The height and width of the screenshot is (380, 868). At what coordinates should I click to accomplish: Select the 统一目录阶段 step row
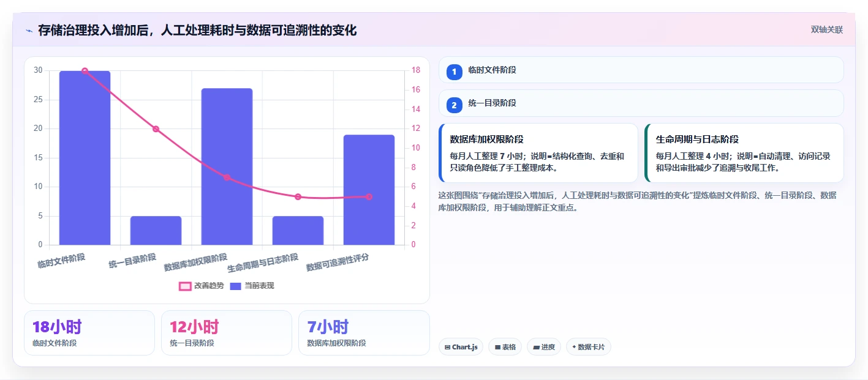pyautogui.click(x=641, y=103)
